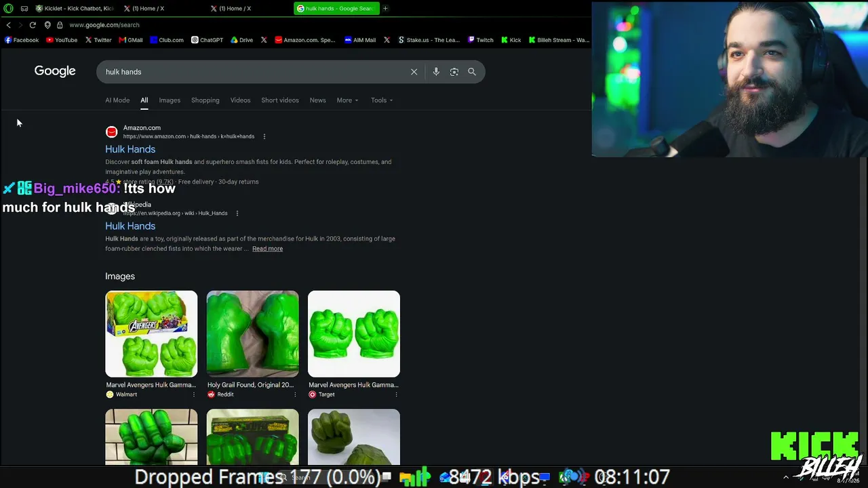Screen dimensions: 868x488
Task: Switch to AI Mode search tab
Action: tap(117, 100)
